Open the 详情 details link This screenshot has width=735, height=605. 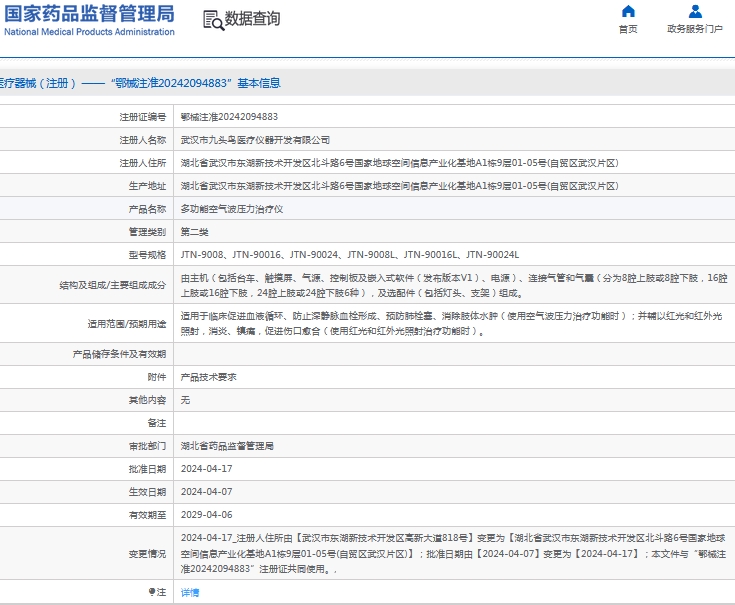pyautogui.click(x=190, y=593)
